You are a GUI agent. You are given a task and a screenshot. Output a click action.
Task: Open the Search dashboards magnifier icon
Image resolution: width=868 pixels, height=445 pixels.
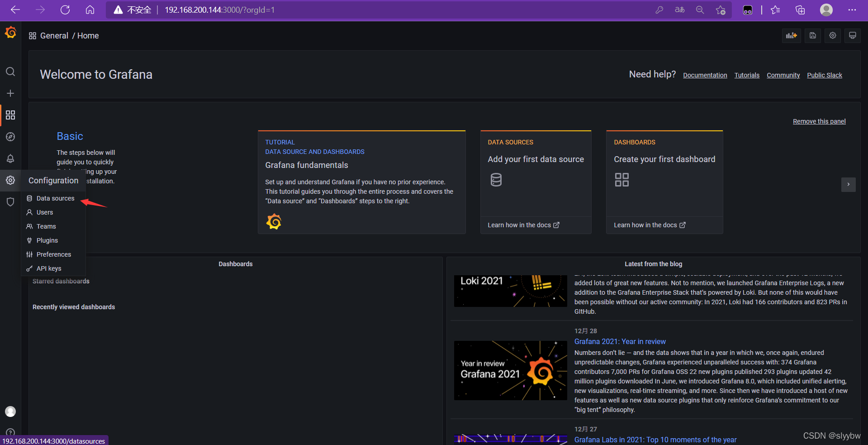click(10, 72)
